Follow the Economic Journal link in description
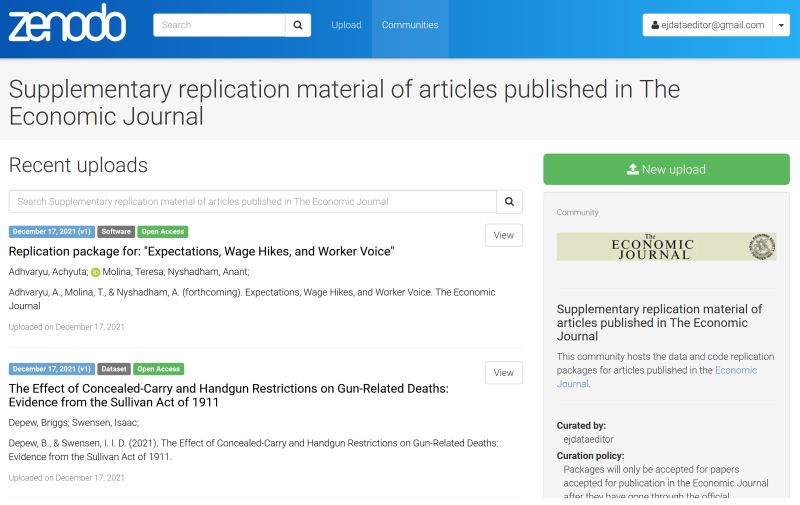 tap(657, 377)
